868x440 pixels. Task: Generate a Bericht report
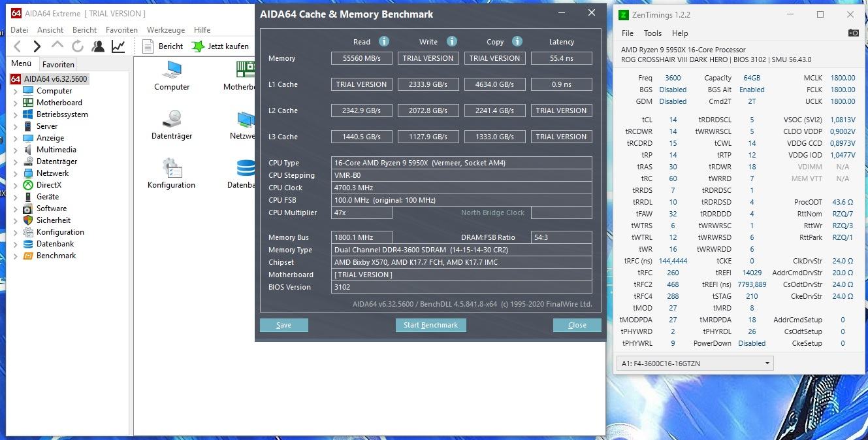pos(163,46)
